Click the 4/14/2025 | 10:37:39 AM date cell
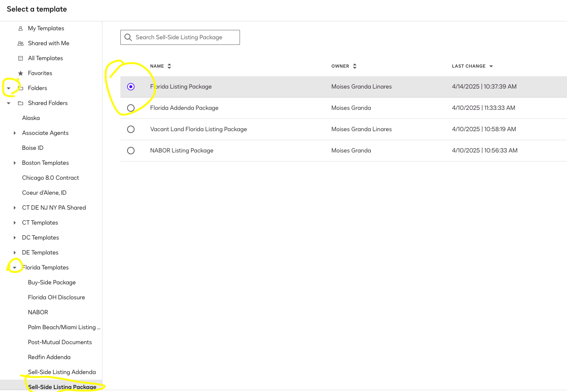567x392 pixels. click(484, 87)
